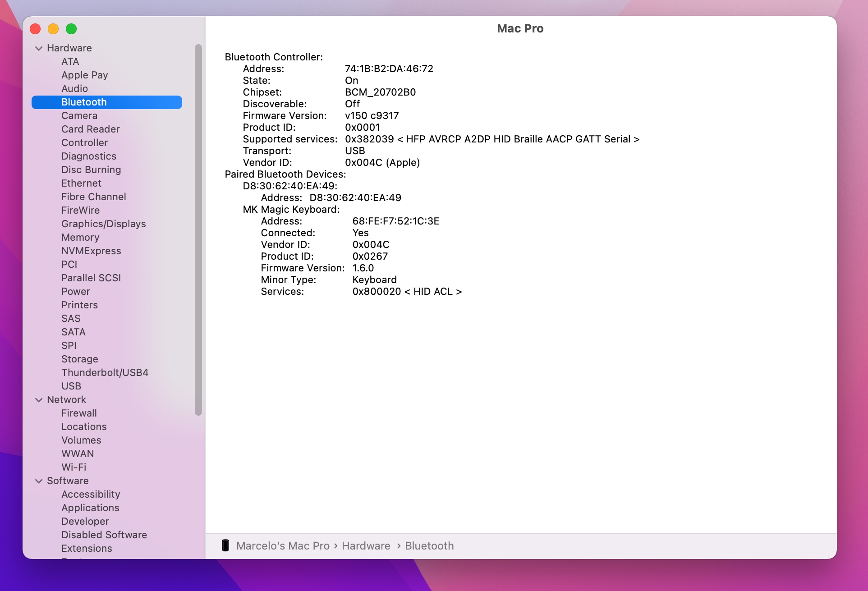
Task: Open the Firewall network entry
Action: (x=79, y=413)
